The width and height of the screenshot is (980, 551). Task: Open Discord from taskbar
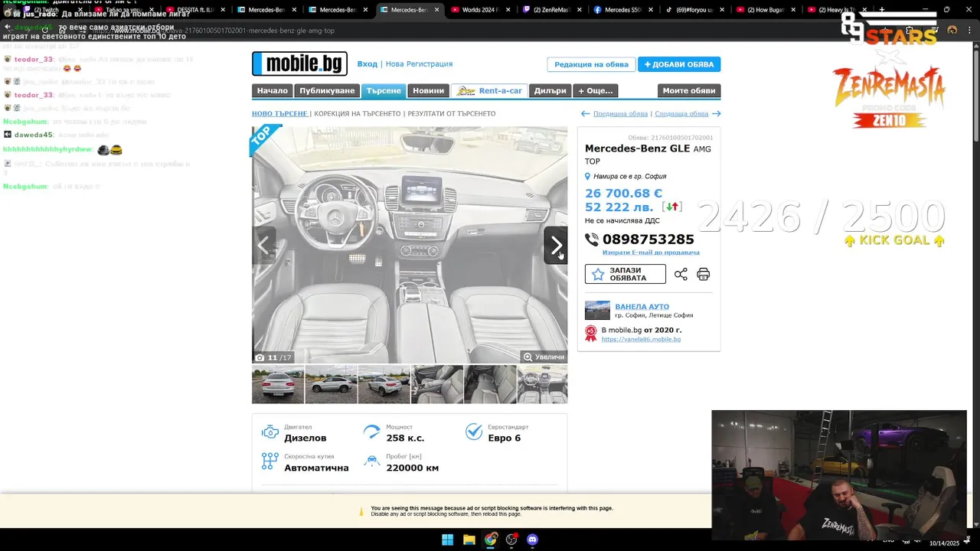pyautogui.click(x=533, y=540)
